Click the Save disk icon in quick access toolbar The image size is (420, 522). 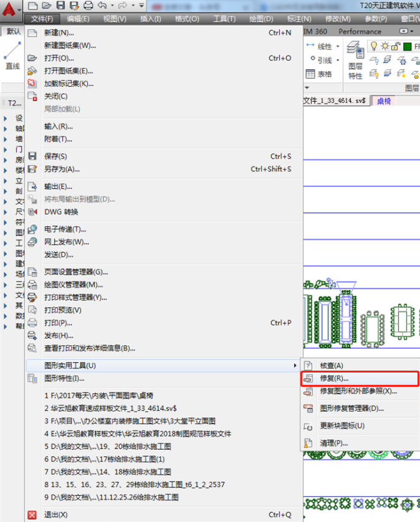pyautogui.click(x=60, y=6)
